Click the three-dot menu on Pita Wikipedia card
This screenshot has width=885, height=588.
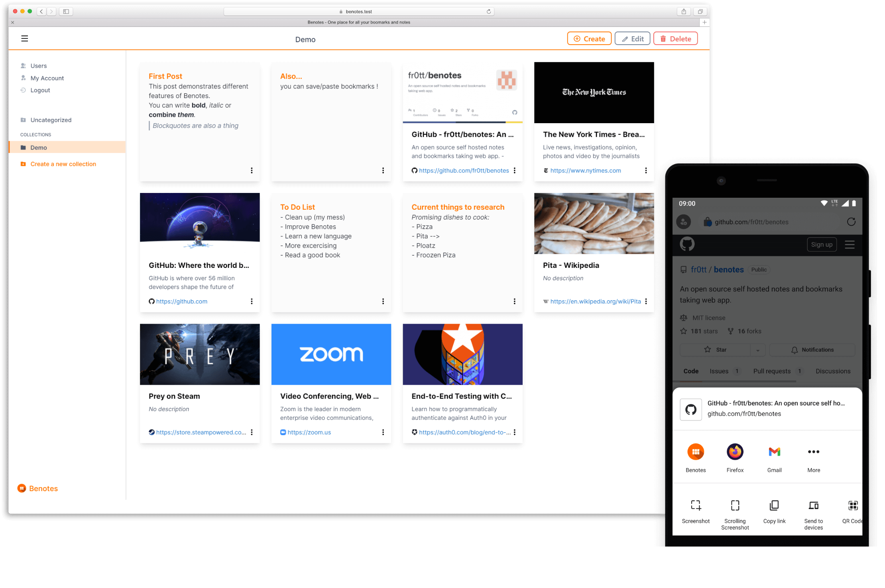645,301
